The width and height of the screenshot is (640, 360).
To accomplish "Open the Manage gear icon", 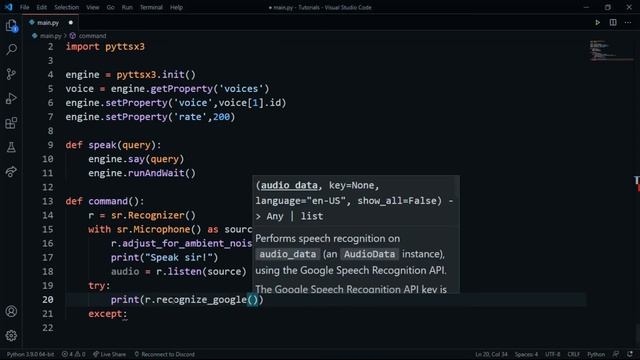I will 11,336.
